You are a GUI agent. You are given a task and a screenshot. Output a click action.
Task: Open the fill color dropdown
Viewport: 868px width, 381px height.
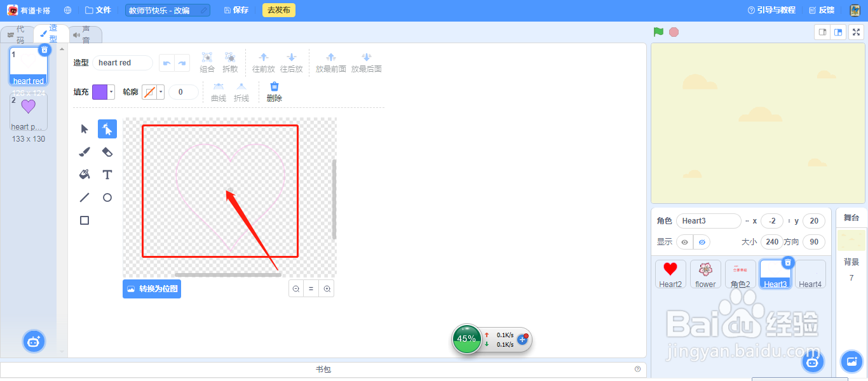pos(111,92)
